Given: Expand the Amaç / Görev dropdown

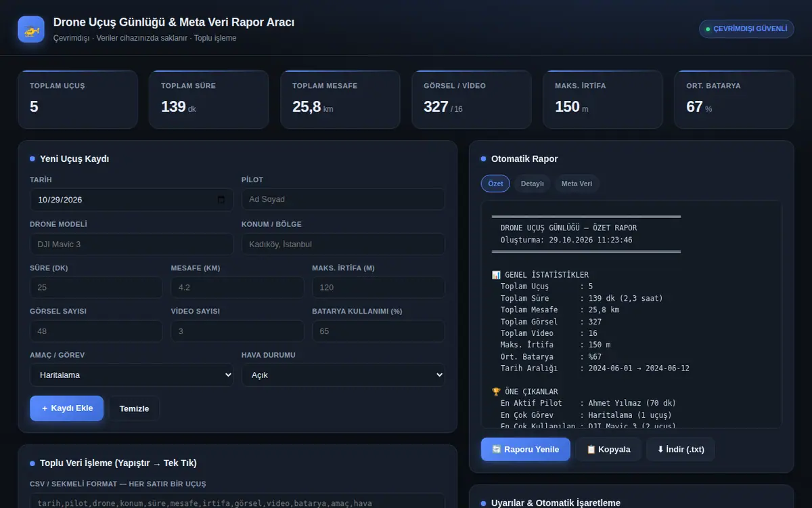Looking at the screenshot, I should pos(132,375).
